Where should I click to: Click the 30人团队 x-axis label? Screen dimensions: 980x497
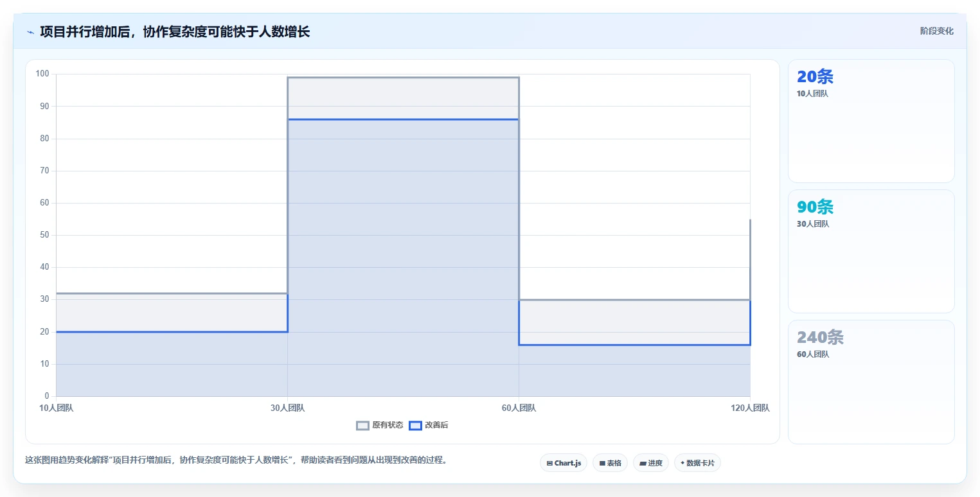287,408
